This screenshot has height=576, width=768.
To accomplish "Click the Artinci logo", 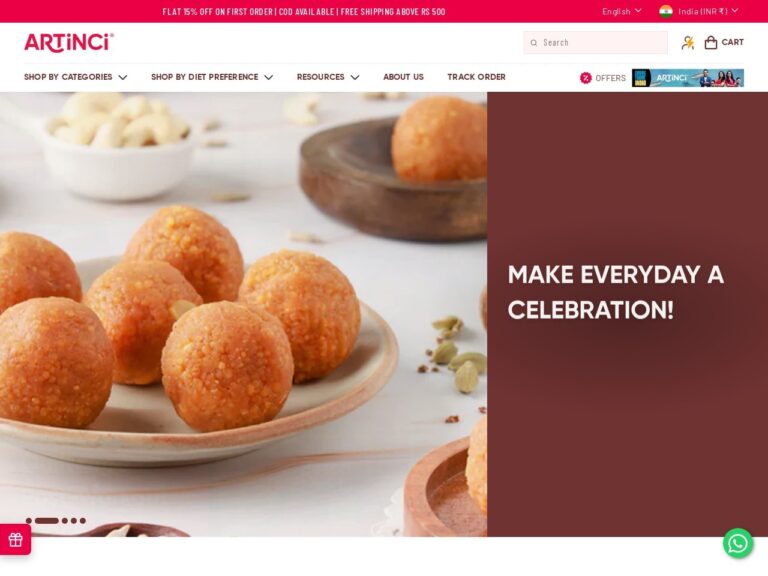I will point(69,43).
